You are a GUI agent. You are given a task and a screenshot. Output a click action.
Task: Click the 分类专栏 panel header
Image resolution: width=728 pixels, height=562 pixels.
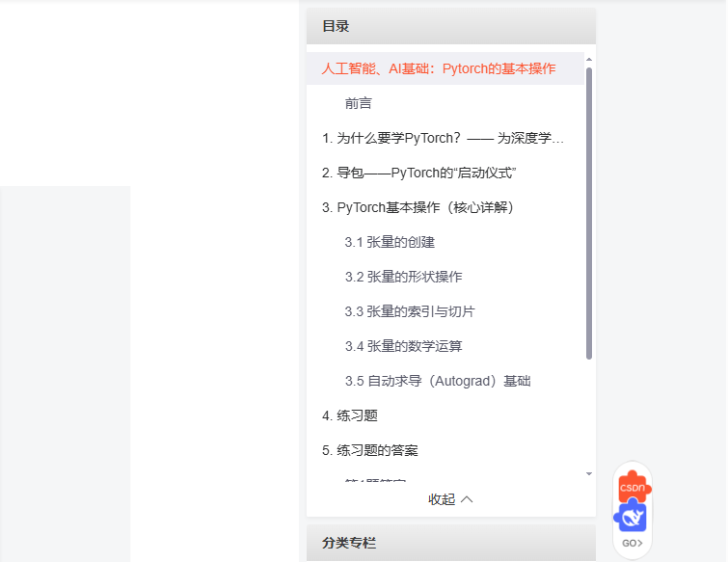(x=451, y=543)
